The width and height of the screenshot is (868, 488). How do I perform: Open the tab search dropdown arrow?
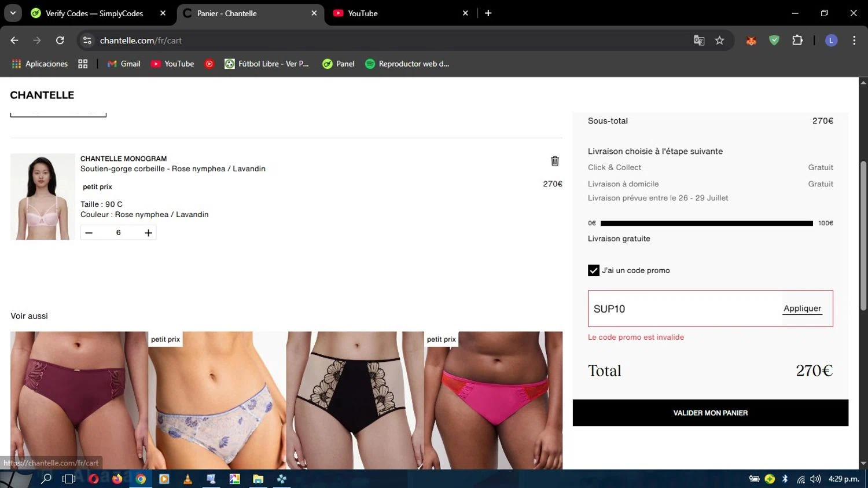coord(12,13)
